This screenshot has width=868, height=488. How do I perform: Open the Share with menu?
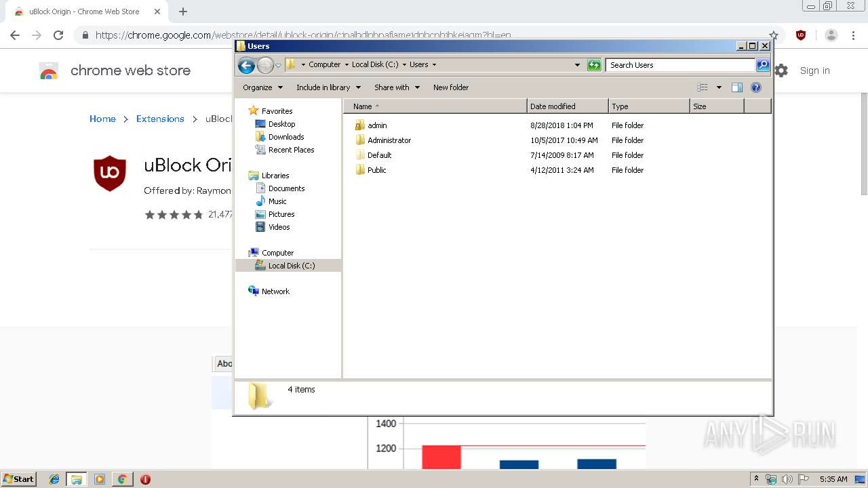(397, 87)
